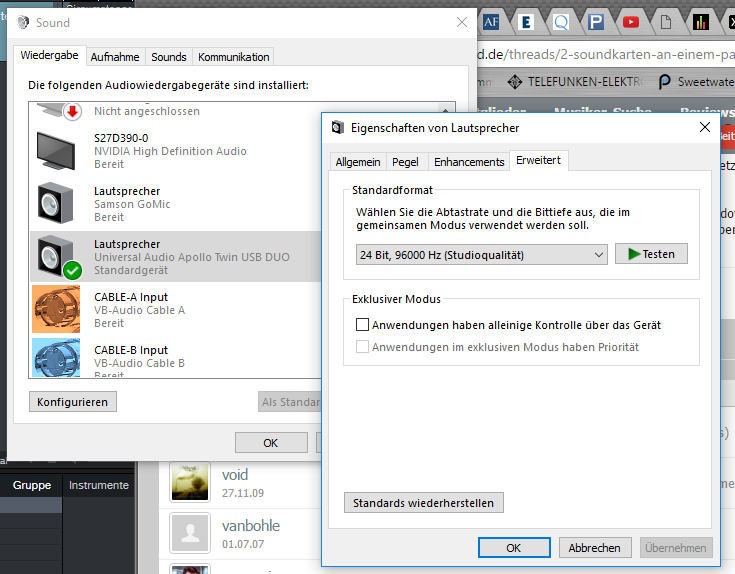Image resolution: width=735 pixels, height=574 pixels.
Task: Click 'Universal Audio Apollo Twin USB DUO' text
Action: 192,257
